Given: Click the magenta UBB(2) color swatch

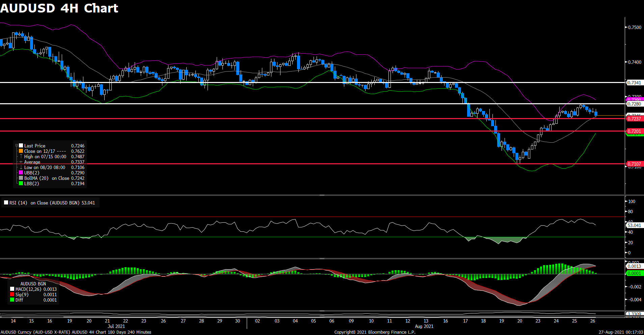Looking at the screenshot, I should click(x=21, y=173).
